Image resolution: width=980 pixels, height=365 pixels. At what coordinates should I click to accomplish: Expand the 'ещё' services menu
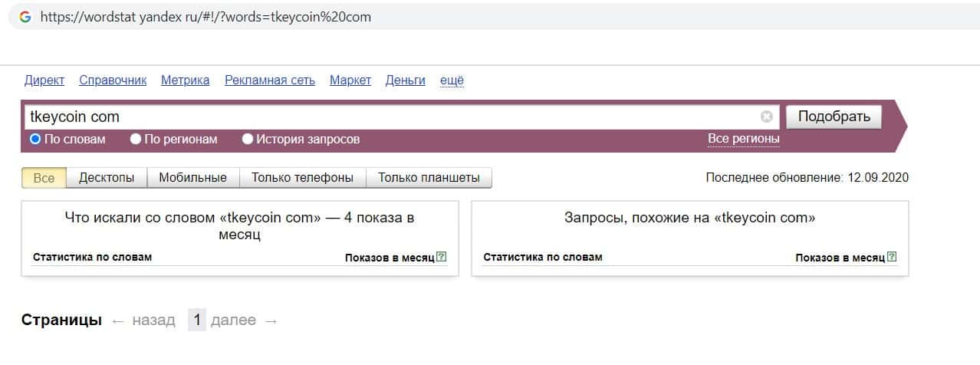click(452, 80)
